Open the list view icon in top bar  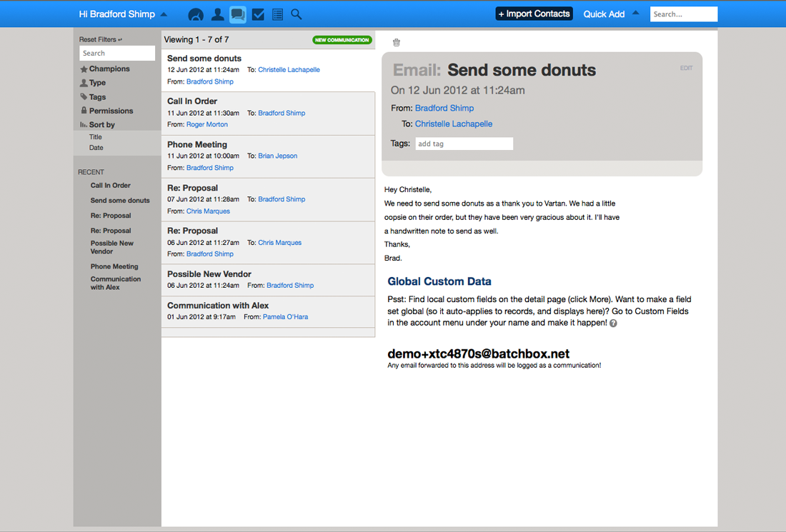point(278,14)
